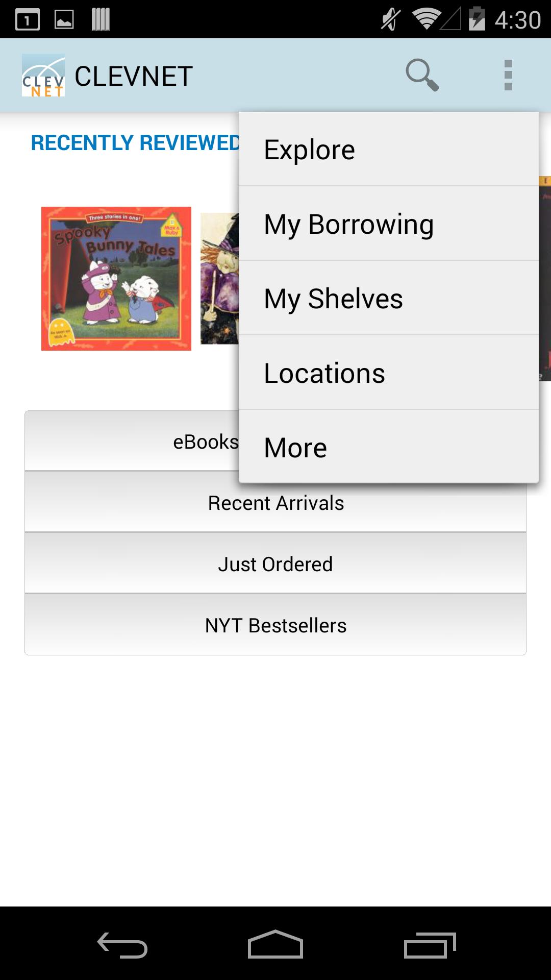
Task: Open Recent Arrivals list
Action: [x=275, y=503]
